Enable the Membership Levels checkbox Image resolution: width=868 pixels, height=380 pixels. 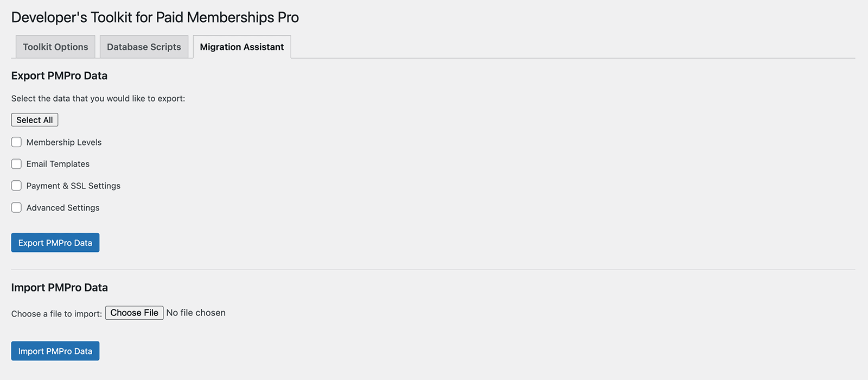(x=16, y=142)
